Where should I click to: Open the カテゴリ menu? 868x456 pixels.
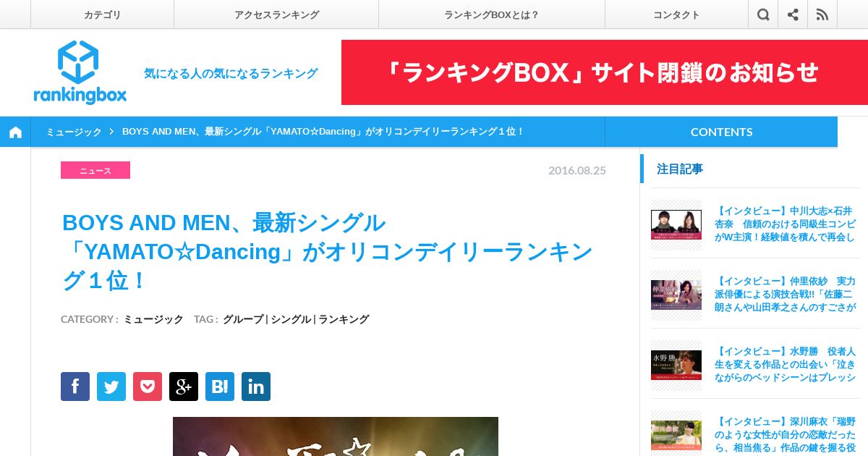(103, 14)
